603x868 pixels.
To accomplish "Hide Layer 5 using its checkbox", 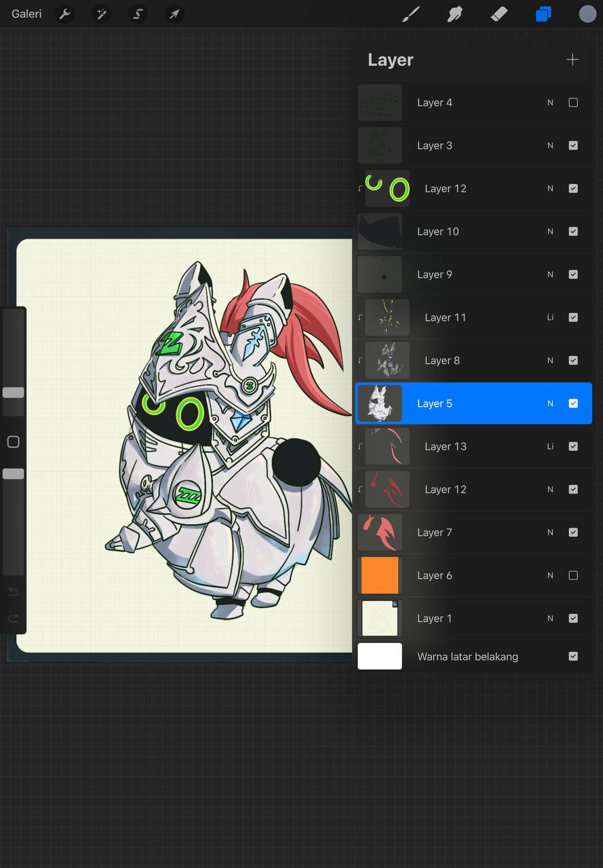I will coord(573,403).
